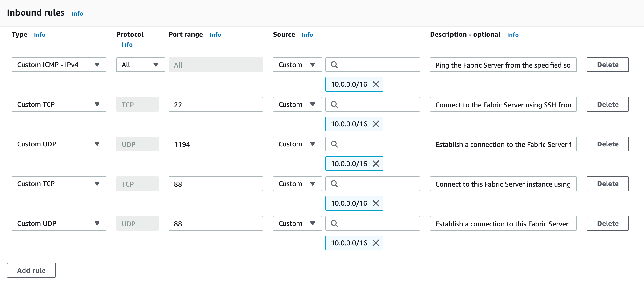Delete the SSH port 22 rule
The image size is (644, 286).
(607, 104)
